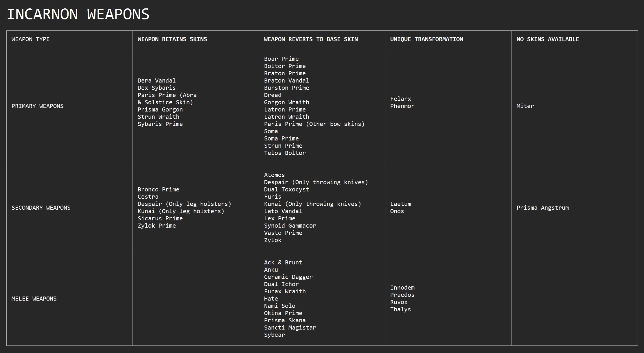The height and width of the screenshot is (353, 644).
Task: Select the Prisma Angstrum entry
Action: pos(542,208)
